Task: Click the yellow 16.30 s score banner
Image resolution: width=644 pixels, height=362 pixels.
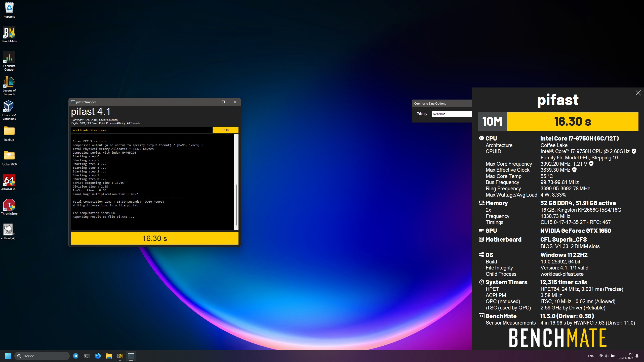Action: click(573, 122)
